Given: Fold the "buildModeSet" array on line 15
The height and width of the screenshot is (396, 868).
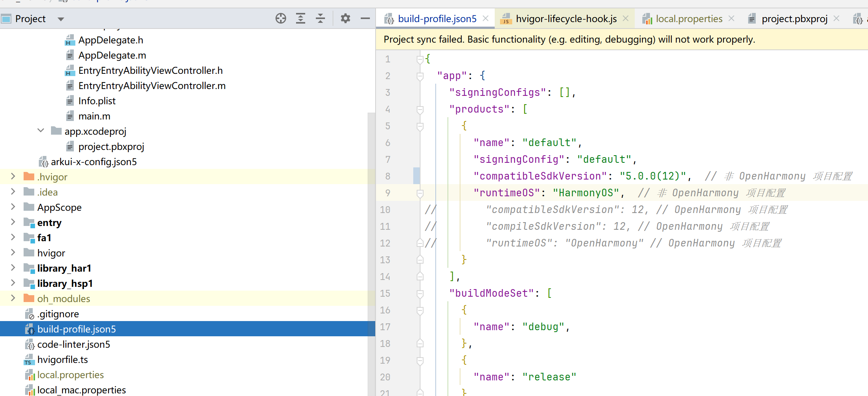Looking at the screenshot, I should point(420,294).
